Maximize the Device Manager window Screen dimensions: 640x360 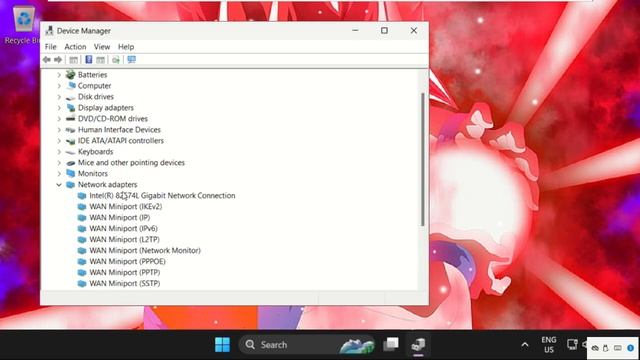[x=384, y=31]
